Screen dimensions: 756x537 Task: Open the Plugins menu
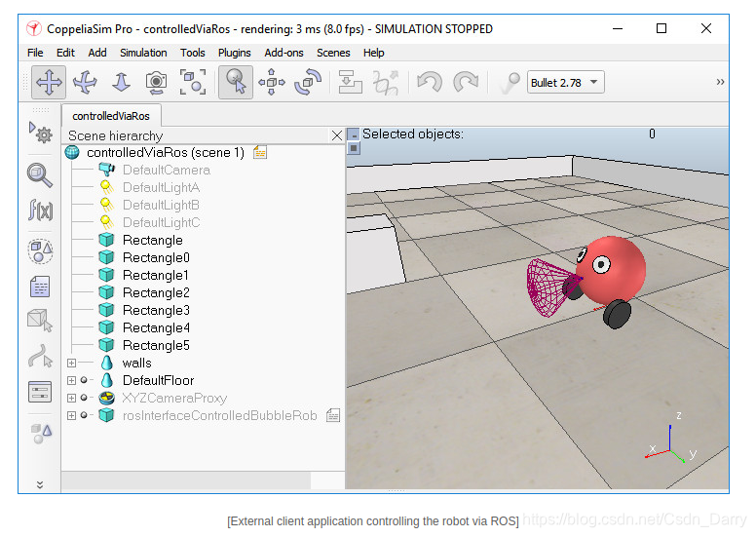point(235,53)
